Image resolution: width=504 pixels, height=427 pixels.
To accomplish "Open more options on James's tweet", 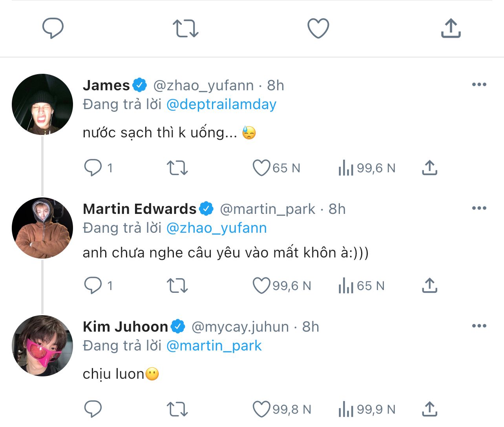I will coord(479,85).
